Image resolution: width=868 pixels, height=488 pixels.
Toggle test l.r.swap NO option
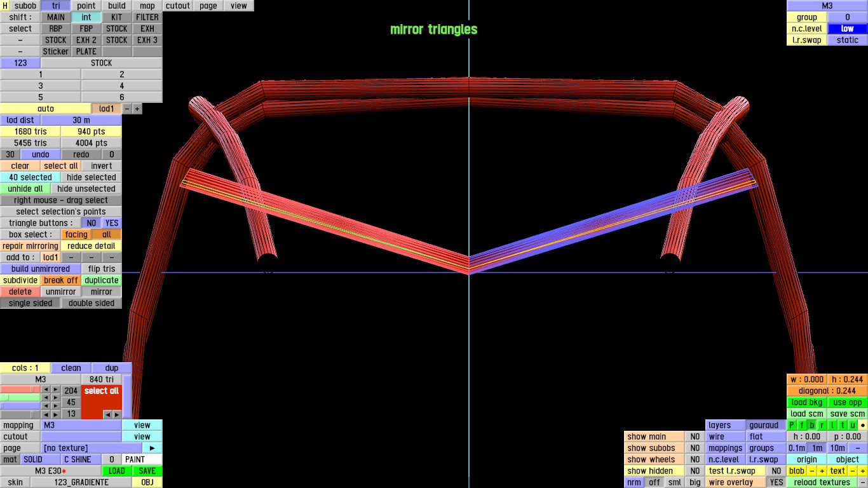point(776,471)
